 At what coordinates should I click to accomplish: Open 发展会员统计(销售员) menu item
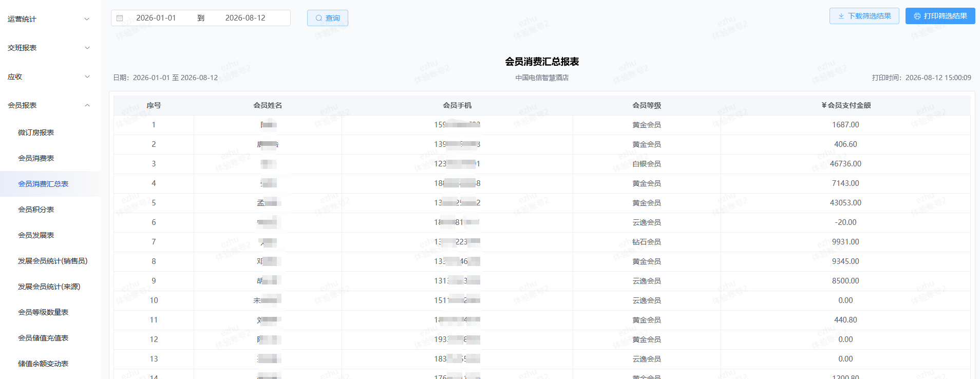click(x=50, y=261)
